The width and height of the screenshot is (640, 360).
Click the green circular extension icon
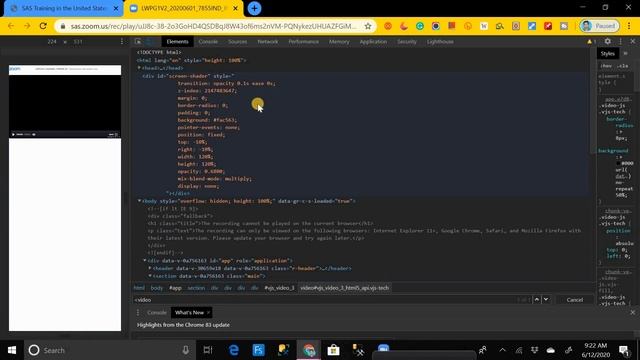click(x=420, y=26)
